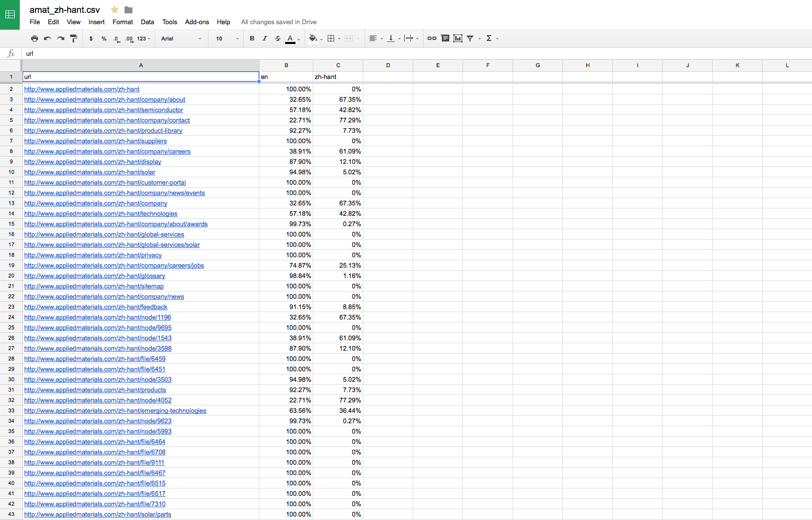Viewport: 812px width, 520px height.
Task: Open the Arial font dropdown
Action: coord(181,39)
